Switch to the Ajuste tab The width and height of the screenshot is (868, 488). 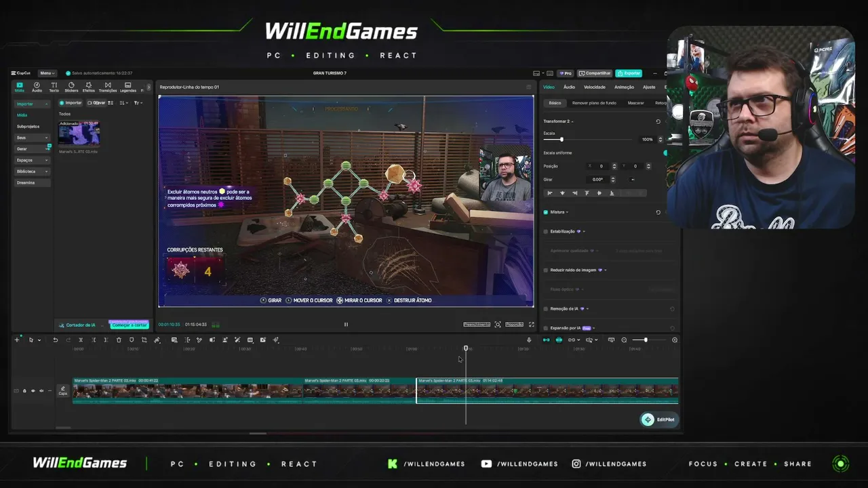649,87
